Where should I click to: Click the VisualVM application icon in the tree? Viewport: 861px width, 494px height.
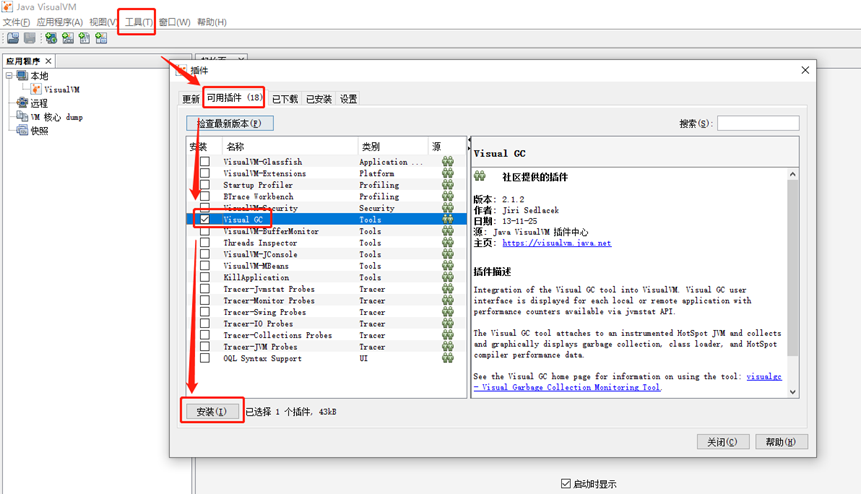36,89
